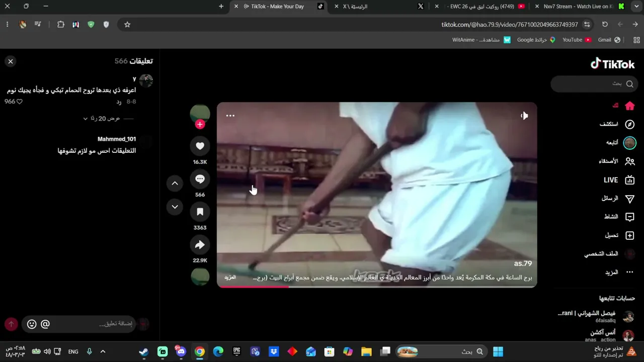Open the Following (أتابعه) feed
Screen dimensions: 644x362
621,143
